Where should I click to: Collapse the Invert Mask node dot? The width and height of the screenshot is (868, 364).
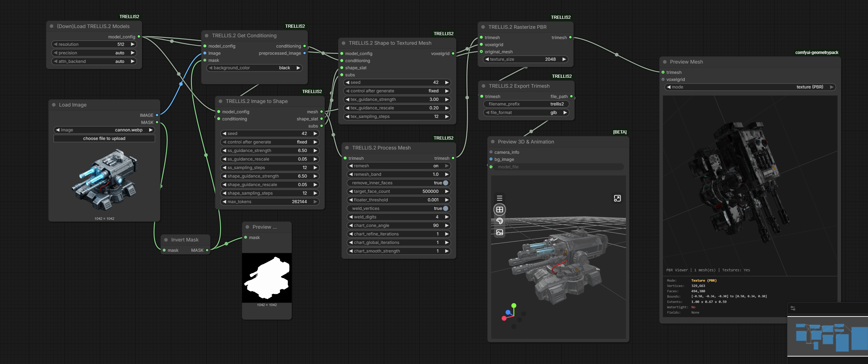click(x=166, y=240)
